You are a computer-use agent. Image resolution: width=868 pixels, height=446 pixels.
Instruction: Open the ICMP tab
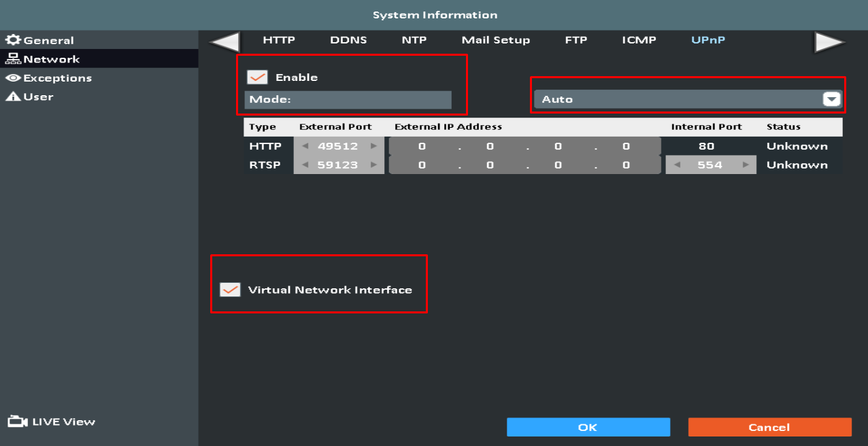[639, 40]
